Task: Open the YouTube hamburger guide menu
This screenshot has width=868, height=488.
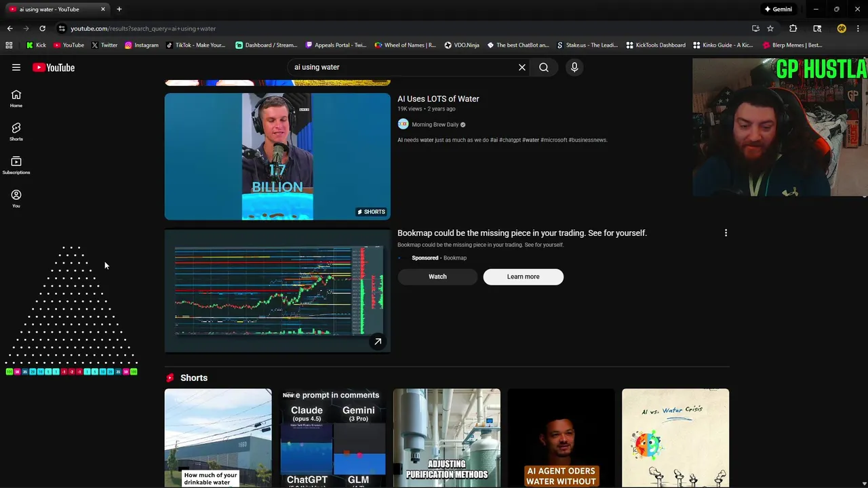Action: coord(16,67)
